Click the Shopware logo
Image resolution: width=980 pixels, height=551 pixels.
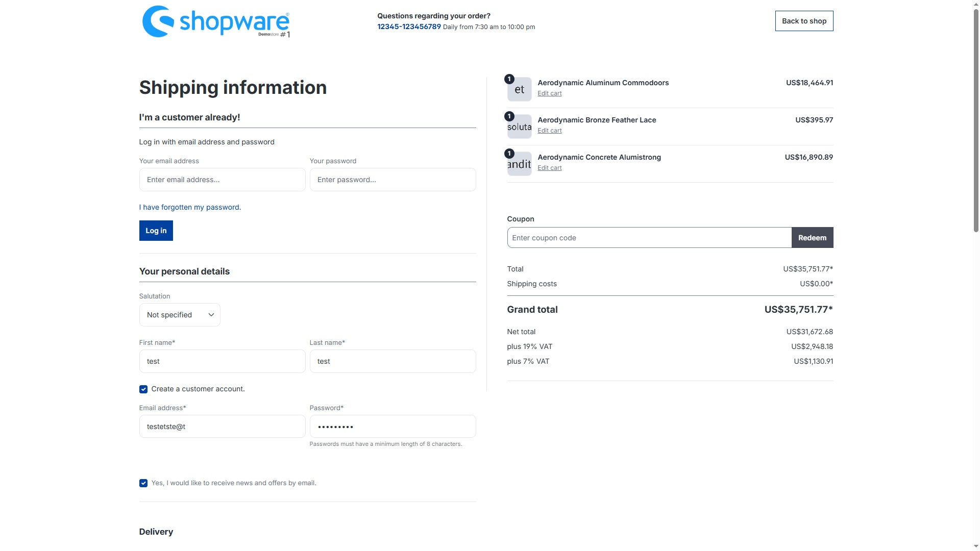[x=216, y=21]
